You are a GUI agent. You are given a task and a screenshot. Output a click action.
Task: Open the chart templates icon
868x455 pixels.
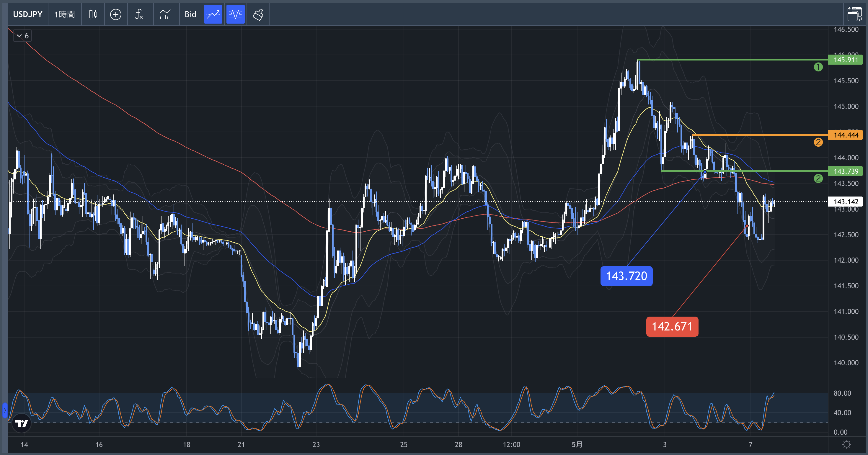(165, 14)
